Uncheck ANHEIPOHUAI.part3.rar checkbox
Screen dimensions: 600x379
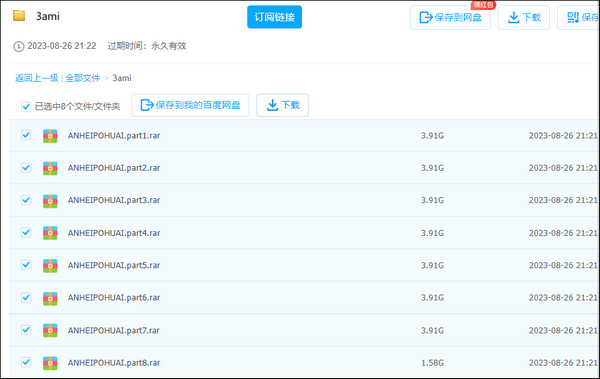coord(26,200)
